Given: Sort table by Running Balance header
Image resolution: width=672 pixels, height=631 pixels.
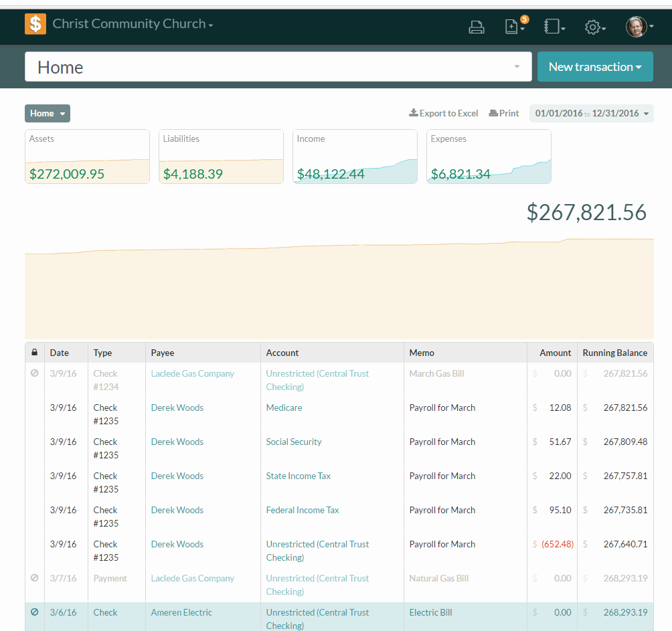Looking at the screenshot, I should point(614,353).
